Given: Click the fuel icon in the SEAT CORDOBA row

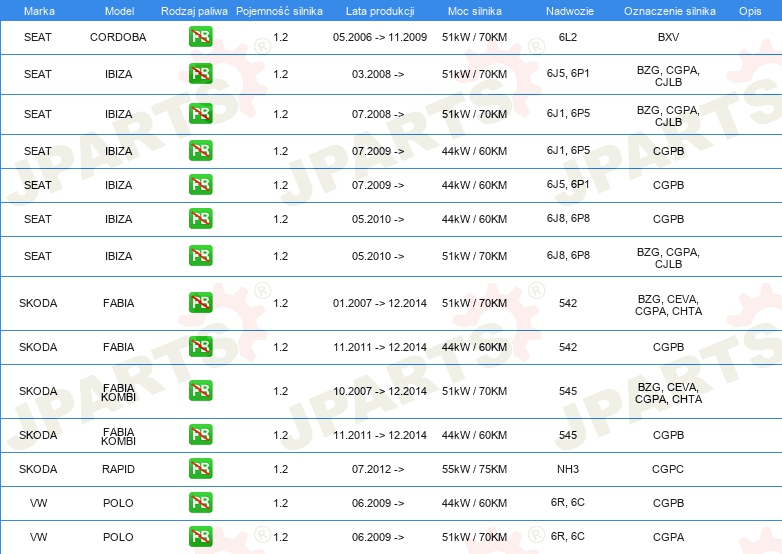Looking at the screenshot, I should coord(200,36).
